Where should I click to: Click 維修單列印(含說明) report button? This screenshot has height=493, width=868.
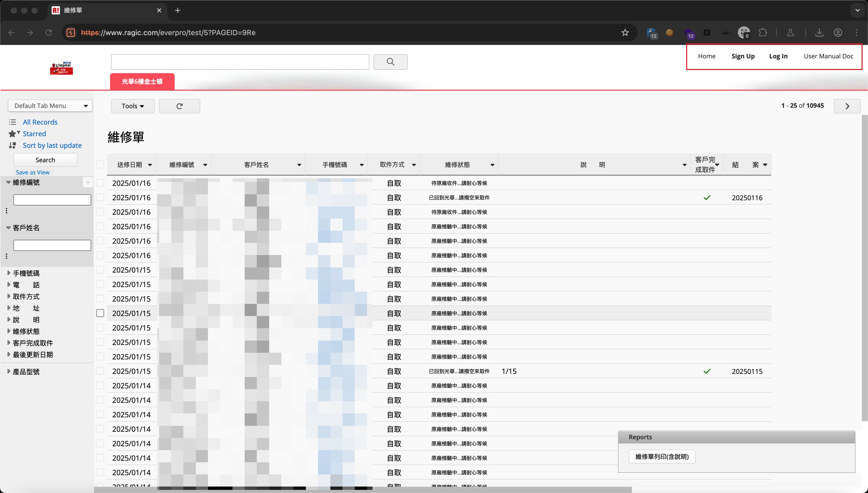(x=662, y=456)
